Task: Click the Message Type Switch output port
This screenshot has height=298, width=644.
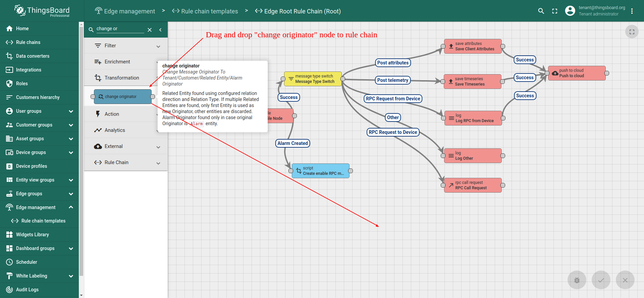Action: tap(343, 79)
